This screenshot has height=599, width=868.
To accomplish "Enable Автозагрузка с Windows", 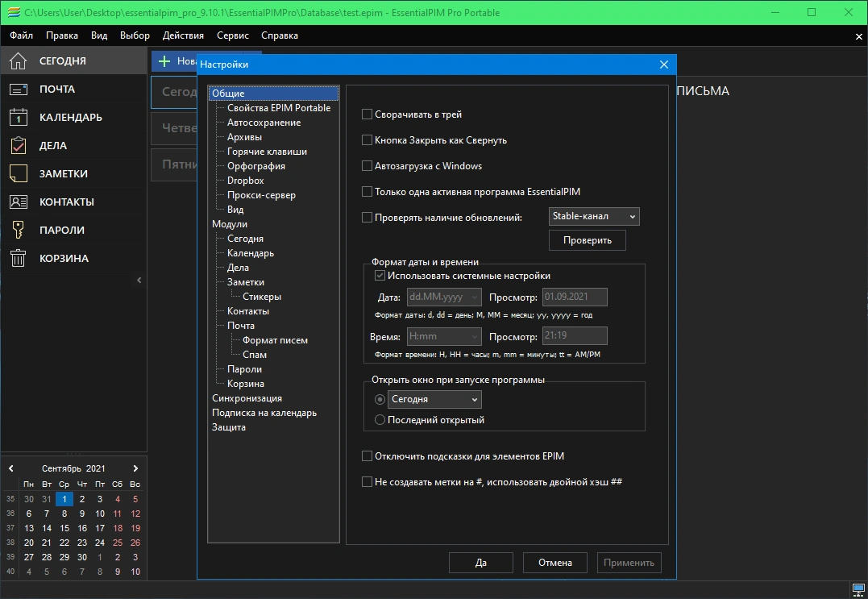I will [x=367, y=165].
